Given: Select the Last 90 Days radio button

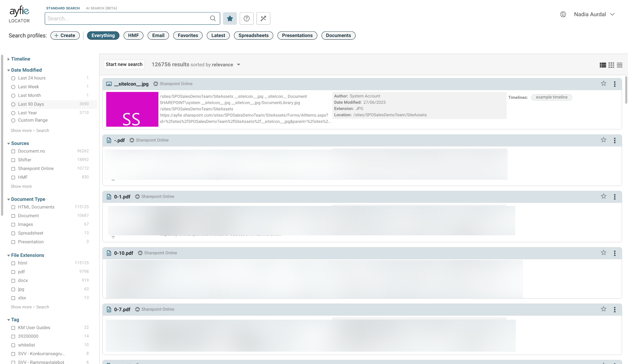Looking at the screenshot, I should [x=13, y=104].
